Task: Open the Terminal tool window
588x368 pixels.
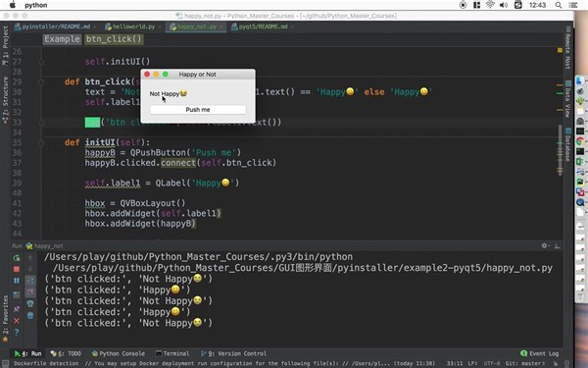Action: [172, 353]
